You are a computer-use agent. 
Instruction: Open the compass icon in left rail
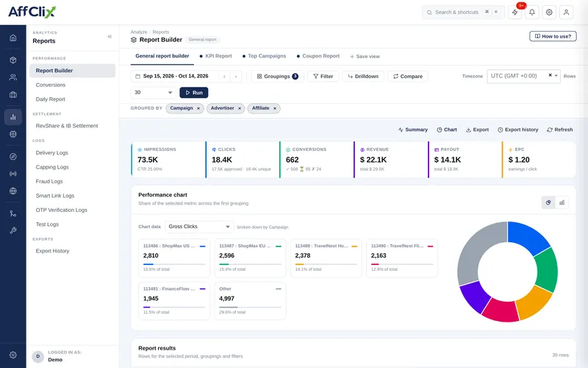coord(13,157)
